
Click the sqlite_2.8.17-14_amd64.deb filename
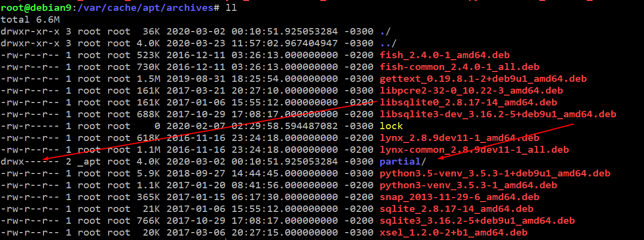456,209
